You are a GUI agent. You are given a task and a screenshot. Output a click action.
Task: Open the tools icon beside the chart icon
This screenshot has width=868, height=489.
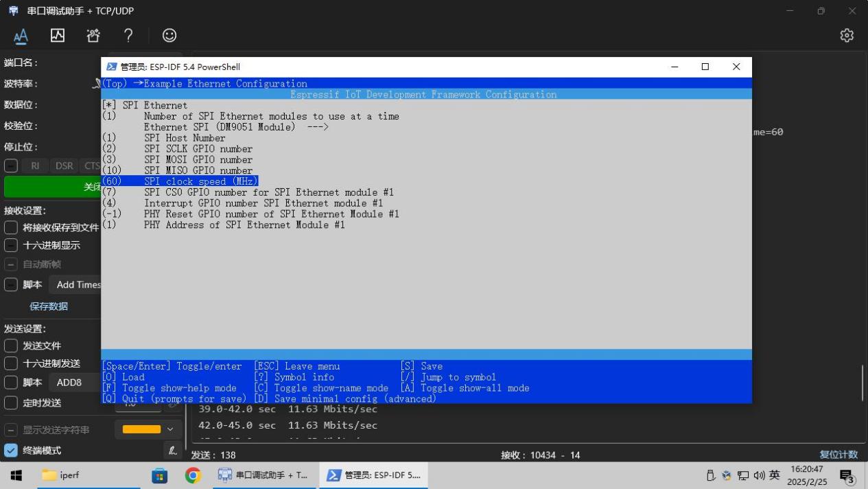tap(93, 35)
